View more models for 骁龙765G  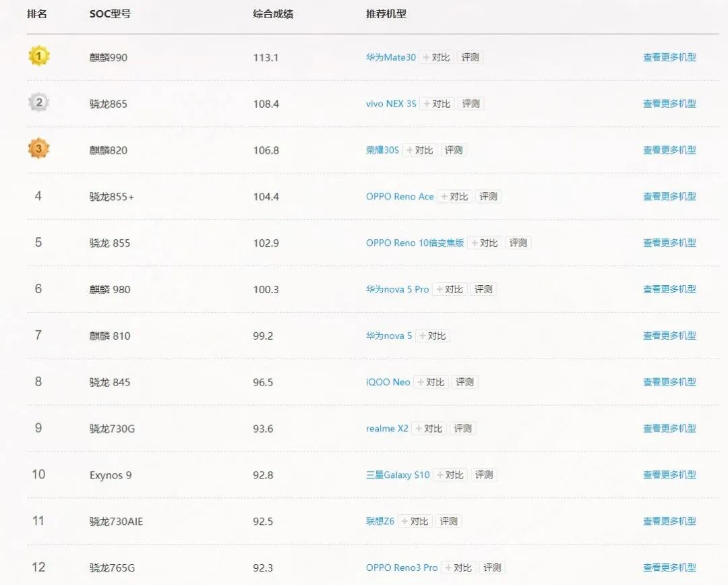[x=669, y=568]
